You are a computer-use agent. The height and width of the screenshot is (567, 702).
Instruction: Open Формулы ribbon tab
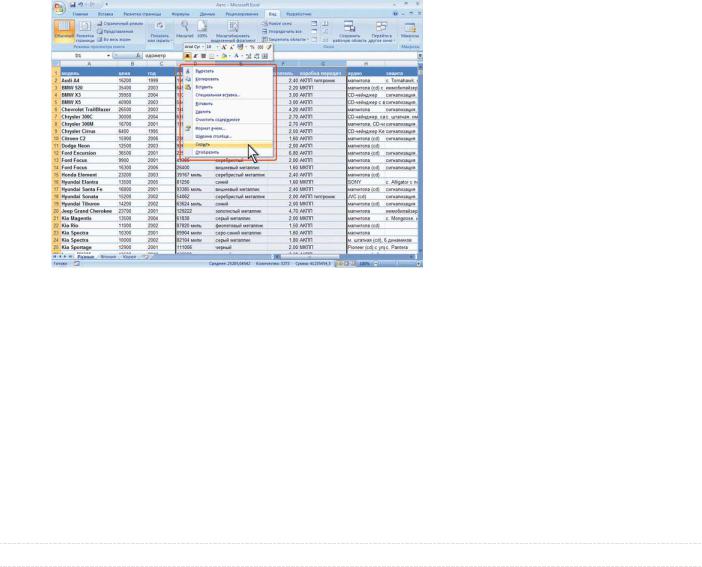point(180,14)
